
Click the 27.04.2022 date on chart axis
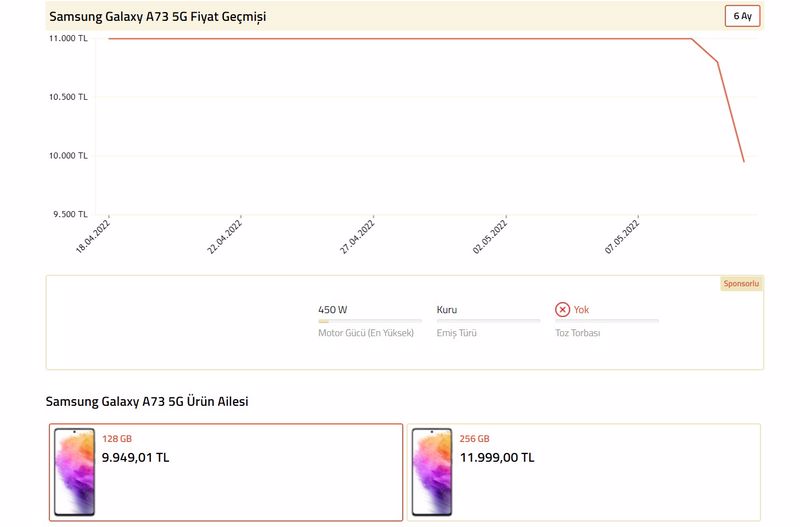pos(357,237)
